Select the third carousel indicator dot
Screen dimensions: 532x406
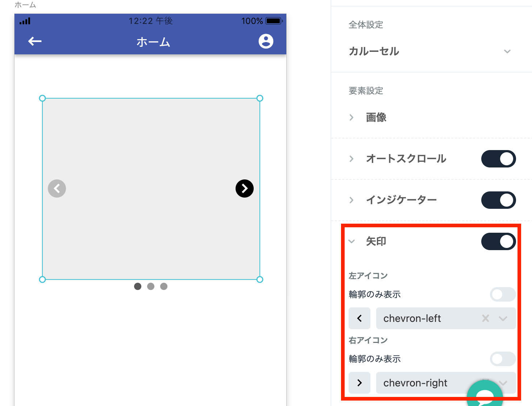tap(164, 286)
